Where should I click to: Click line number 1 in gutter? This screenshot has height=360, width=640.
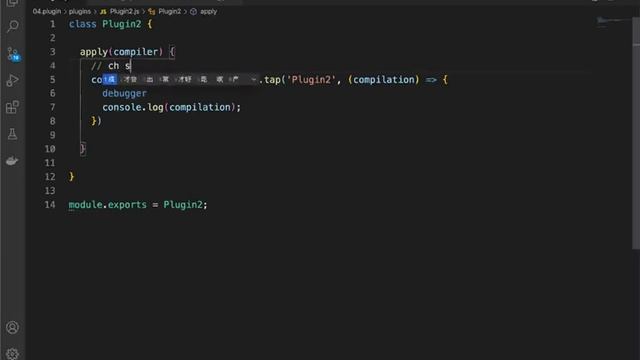click(52, 24)
